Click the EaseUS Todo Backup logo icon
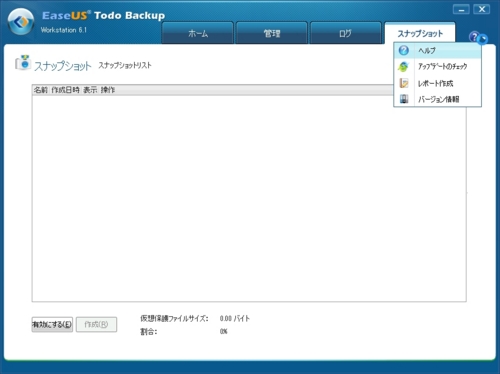The image size is (500, 374). coord(21,22)
